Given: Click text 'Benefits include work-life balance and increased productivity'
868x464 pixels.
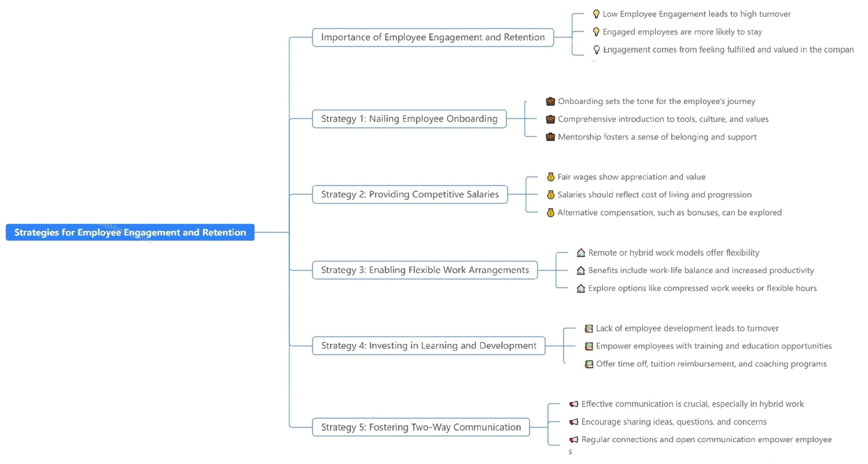Looking at the screenshot, I should [x=701, y=270].
